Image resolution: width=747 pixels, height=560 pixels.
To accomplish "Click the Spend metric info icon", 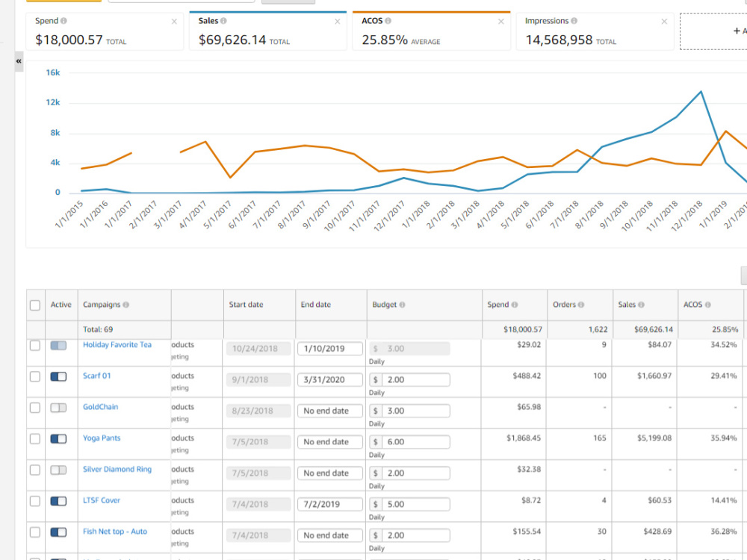I will pos(63,21).
